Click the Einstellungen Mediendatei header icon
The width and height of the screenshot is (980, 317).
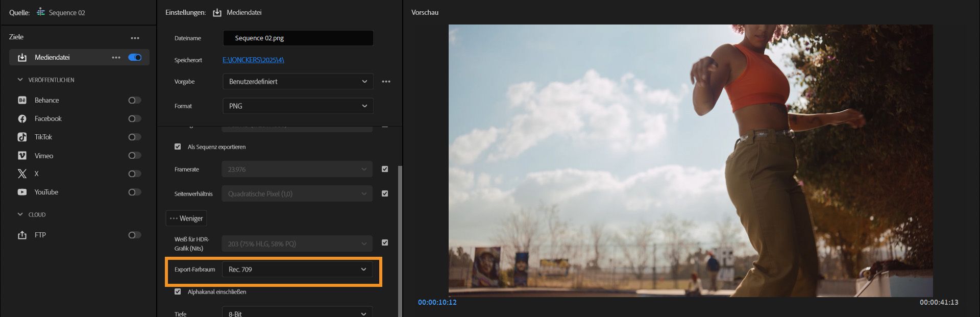(217, 12)
